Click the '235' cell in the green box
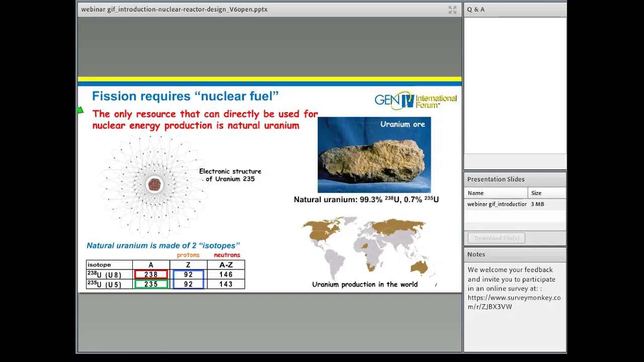Screen dimensions: 644x362 tap(151, 285)
